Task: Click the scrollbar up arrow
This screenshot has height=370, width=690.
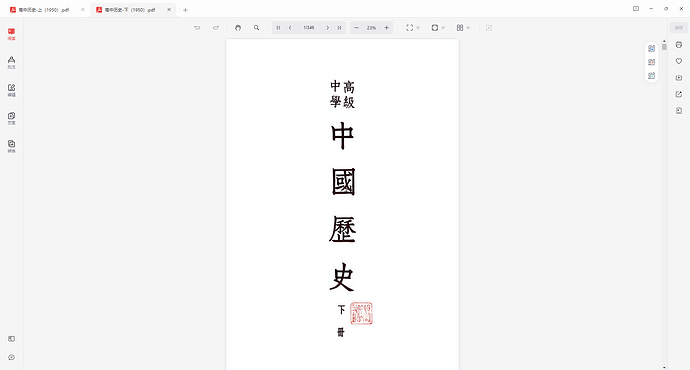Action: [x=664, y=41]
